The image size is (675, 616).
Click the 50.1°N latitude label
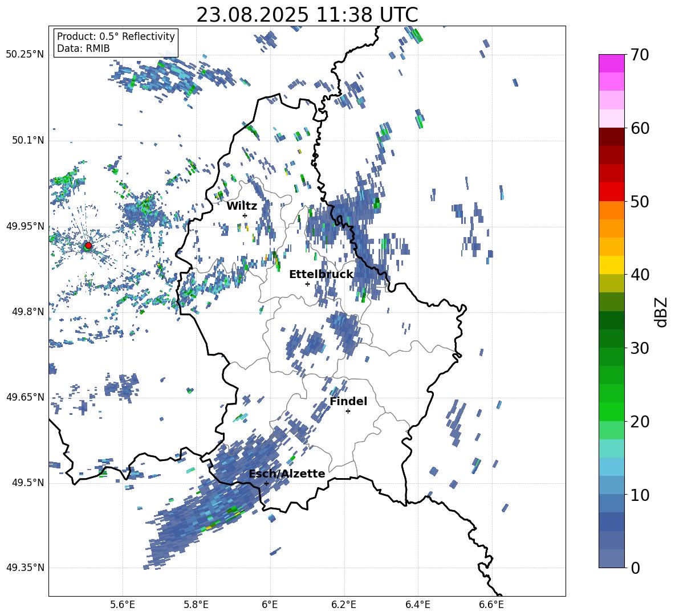click(x=28, y=140)
